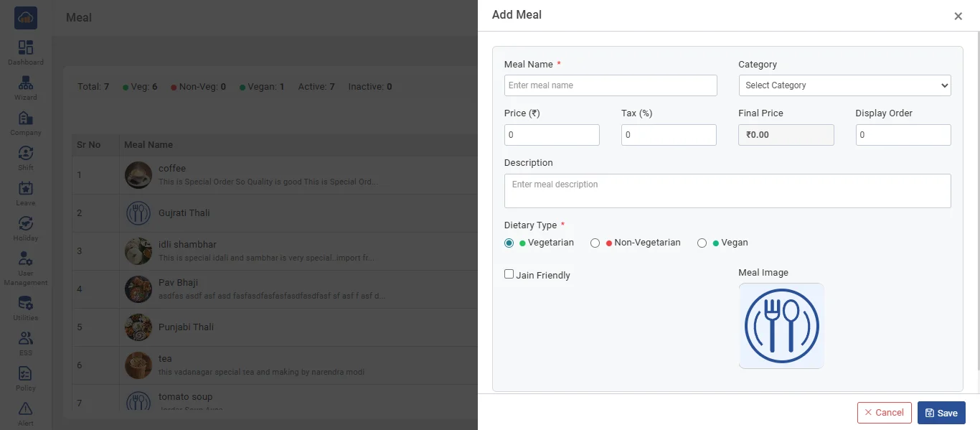Image resolution: width=980 pixels, height=430 pixels.
Task: Click the Display Order input field
Action: pyautogui.click(x=903, y=135)
